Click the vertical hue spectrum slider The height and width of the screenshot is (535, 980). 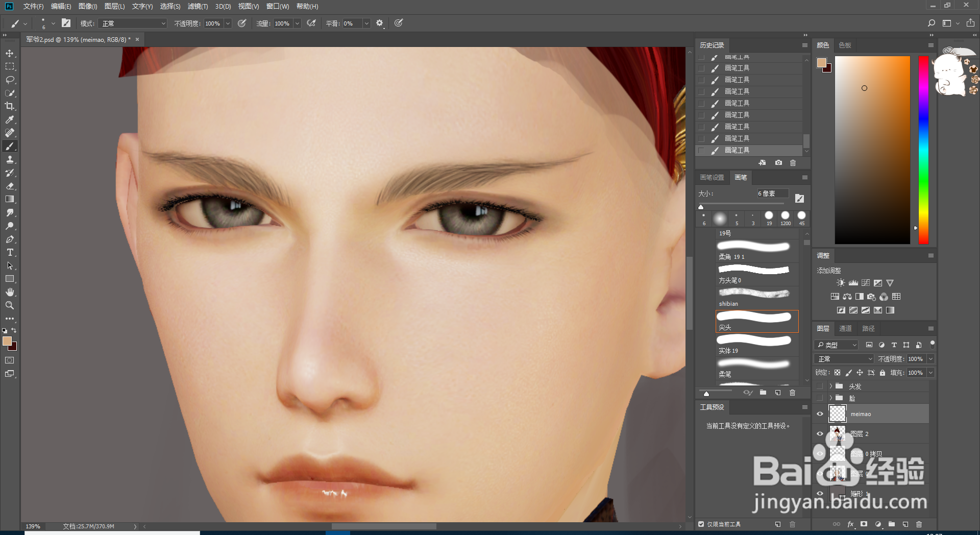coord(924,150)
